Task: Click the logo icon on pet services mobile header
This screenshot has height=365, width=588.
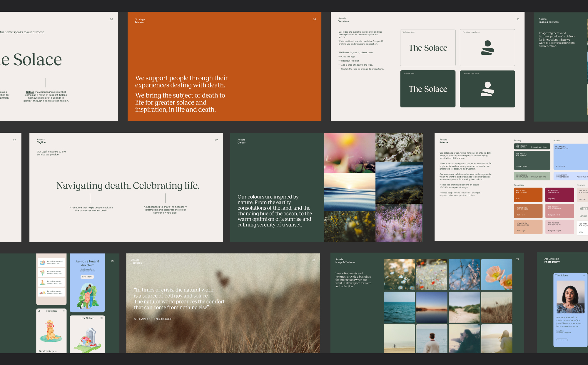Action: [39, 311]
